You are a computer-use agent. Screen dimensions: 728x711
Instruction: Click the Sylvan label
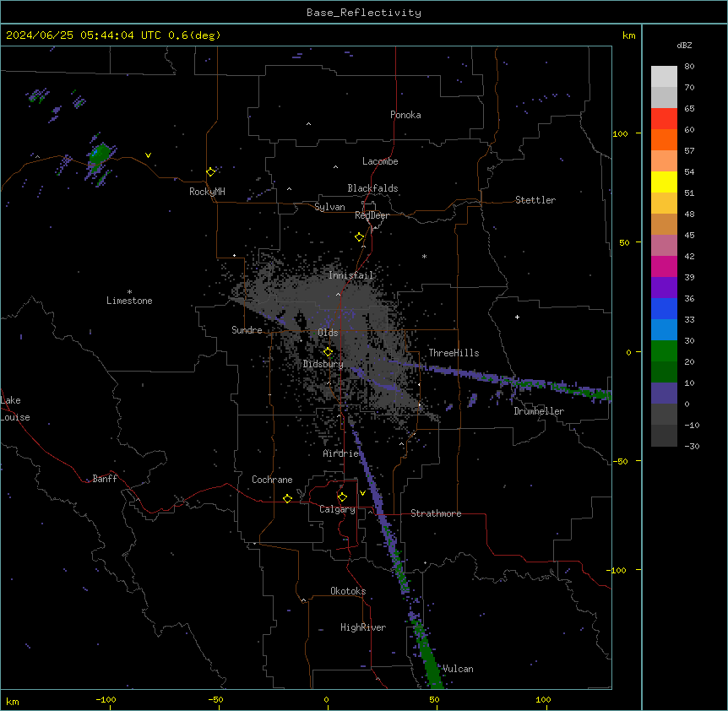(x=329, y=207)
